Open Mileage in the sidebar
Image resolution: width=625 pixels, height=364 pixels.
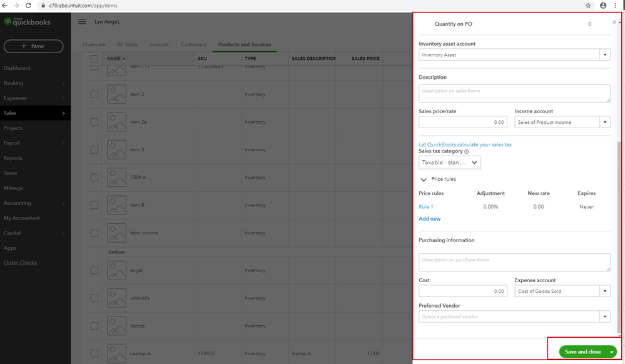tap(13, 188)
